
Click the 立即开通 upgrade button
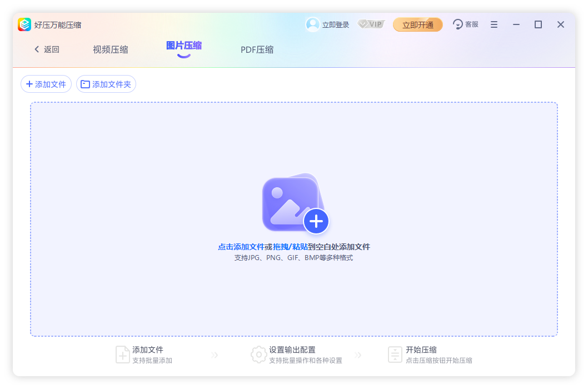417,24
